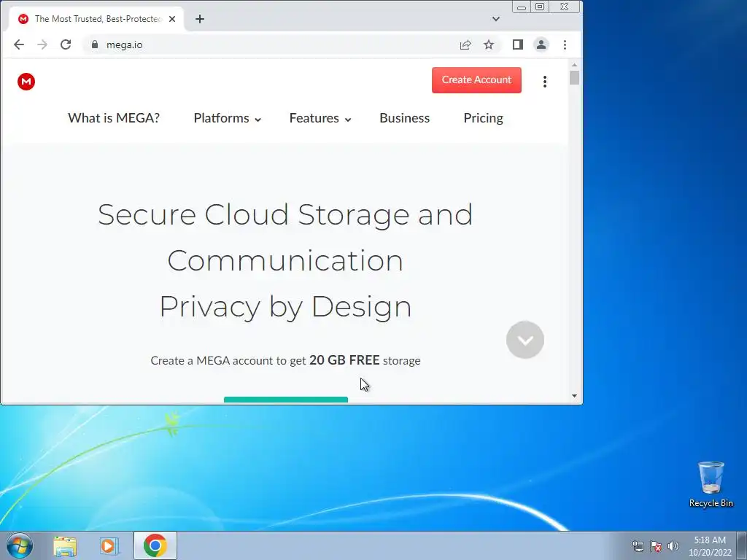This screenshot has height=560, width=747.
Task: Open Windows Explorer from taskbar
Action: tap(65, 545)
